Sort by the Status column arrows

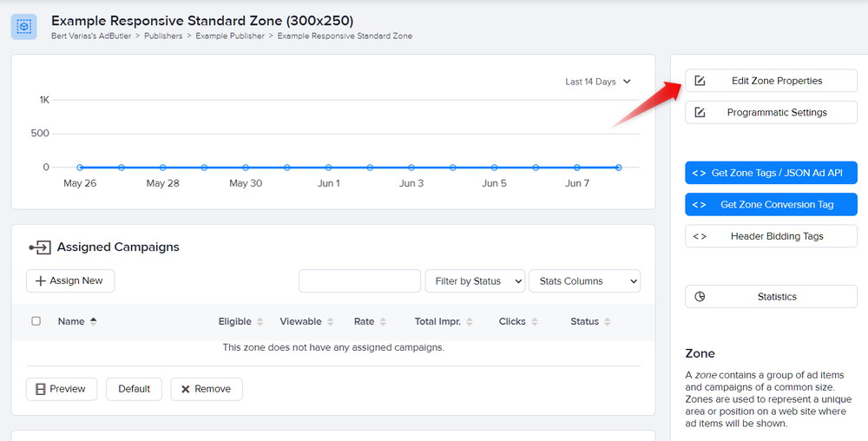point(608,321)
